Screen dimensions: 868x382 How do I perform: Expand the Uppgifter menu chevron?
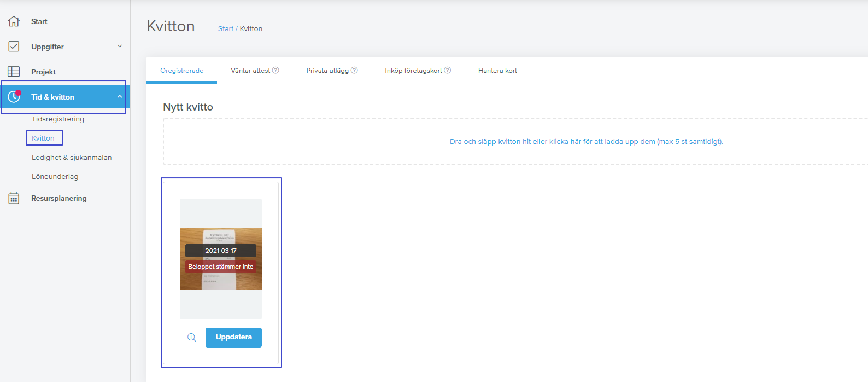[x=120, y=46]
